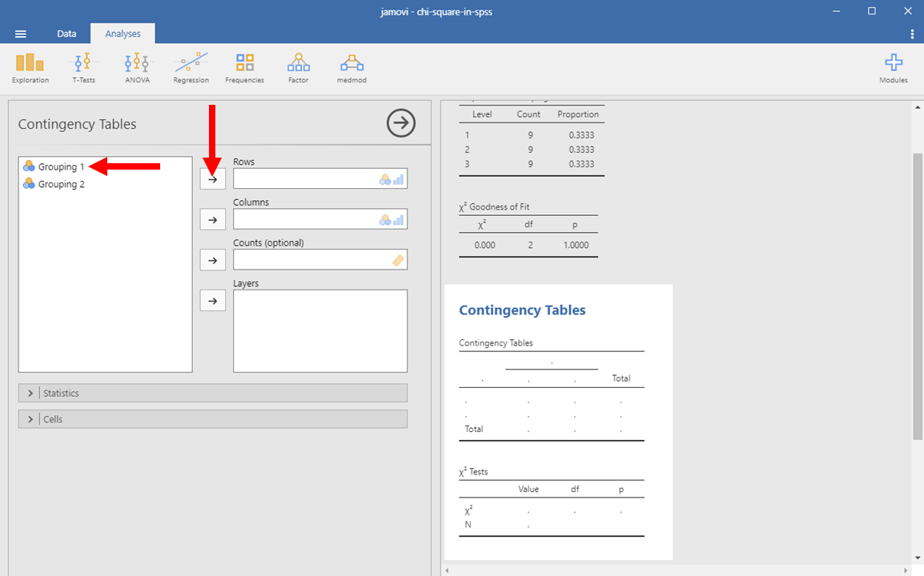The height and width of the screenshot is (576, 924).
Task: Open the Factor analysis menu
Action: pyautogui.click(x=298, y=67)
